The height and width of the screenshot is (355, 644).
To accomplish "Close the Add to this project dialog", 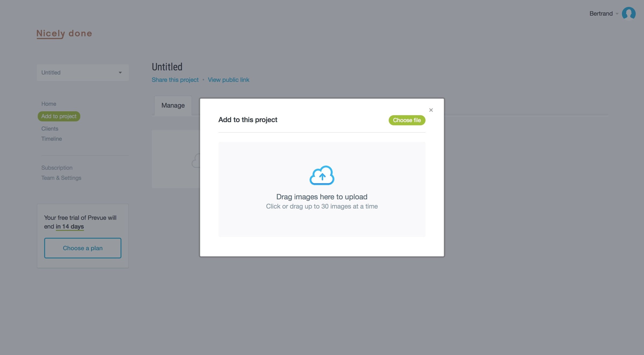I will point(431,110).
